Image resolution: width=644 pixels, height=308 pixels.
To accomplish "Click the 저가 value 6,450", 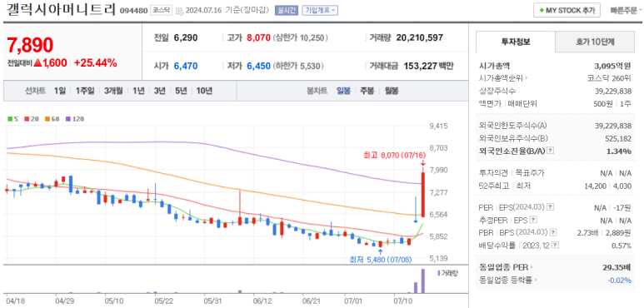I will 259,66.
